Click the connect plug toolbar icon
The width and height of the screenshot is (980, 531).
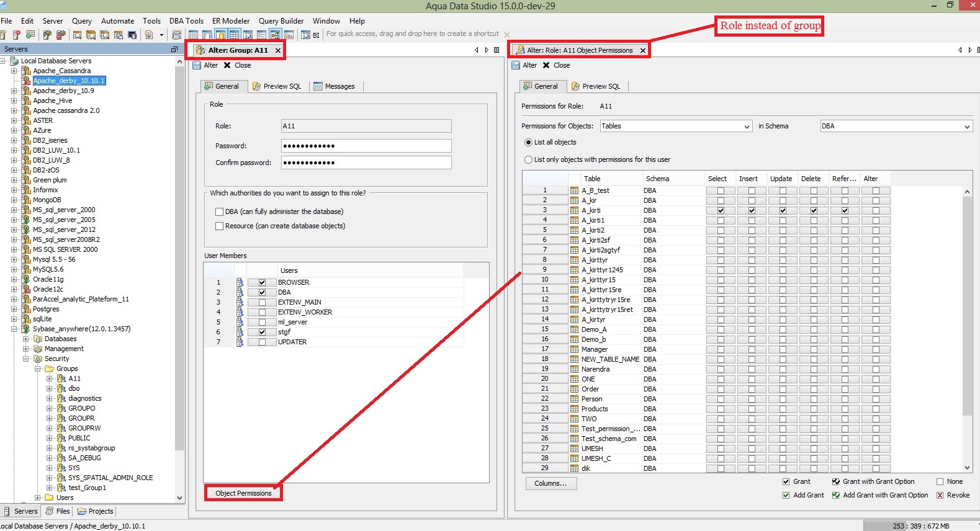[x=47, y=35]
